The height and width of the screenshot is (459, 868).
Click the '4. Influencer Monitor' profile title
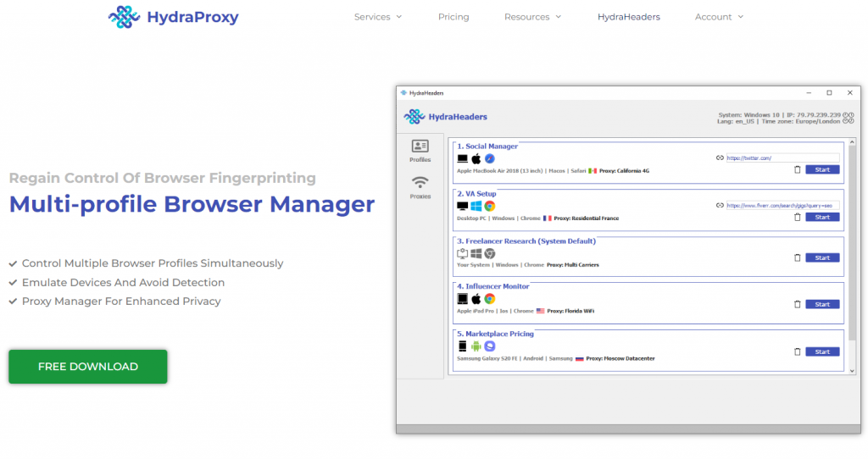tap(492, 286)
